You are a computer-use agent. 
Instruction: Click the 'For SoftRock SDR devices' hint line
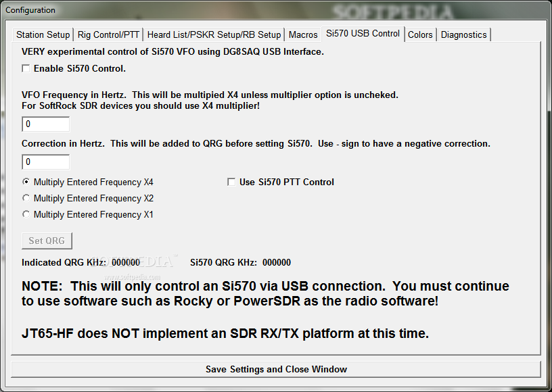[141, 106]
